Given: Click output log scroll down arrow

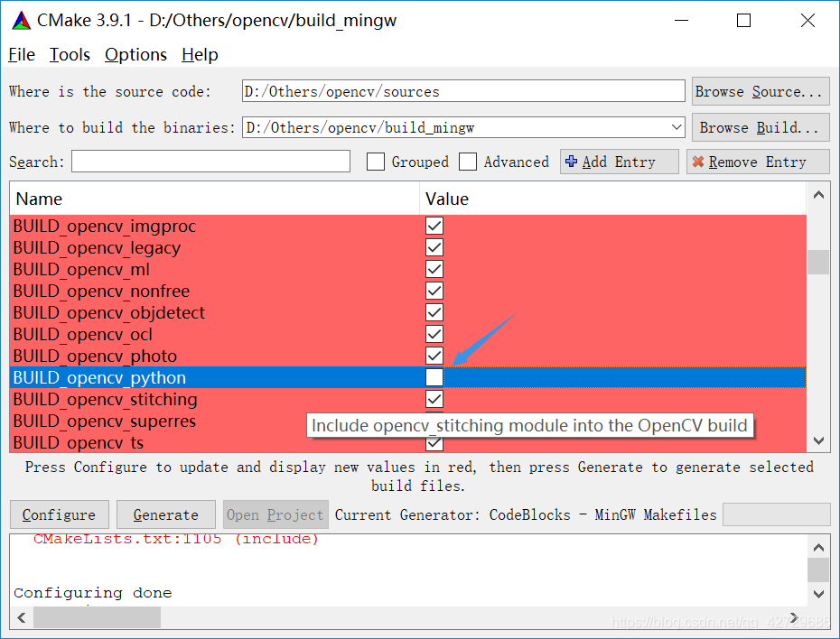Looking at the screenshot, I should click(x=818, y=594).
